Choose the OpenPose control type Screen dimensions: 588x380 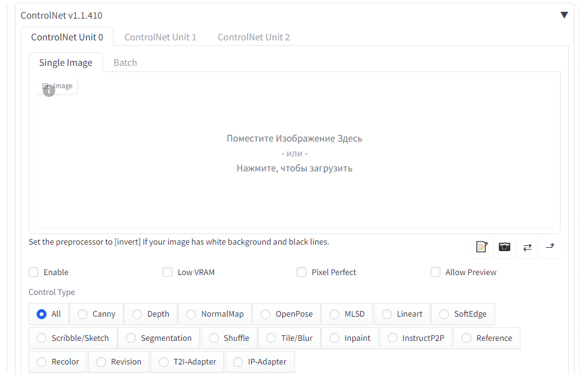[265, 314]
